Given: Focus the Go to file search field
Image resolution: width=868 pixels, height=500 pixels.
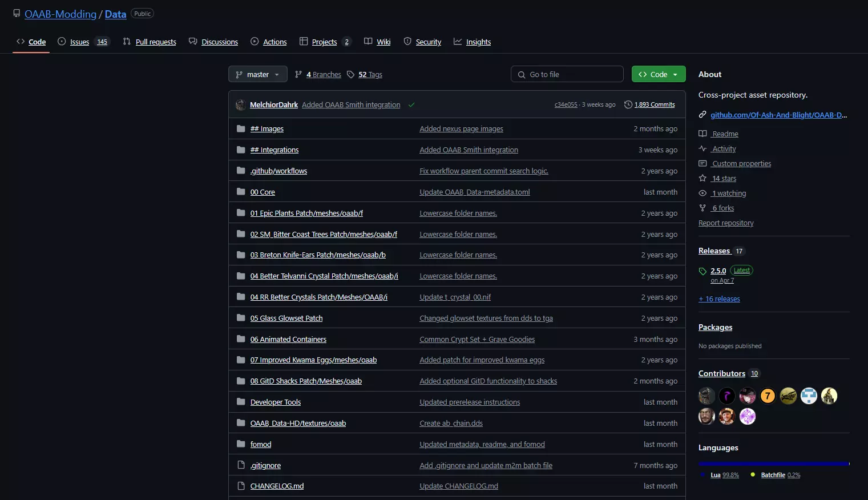Looking at the screenshot, I should click(567, 74).
